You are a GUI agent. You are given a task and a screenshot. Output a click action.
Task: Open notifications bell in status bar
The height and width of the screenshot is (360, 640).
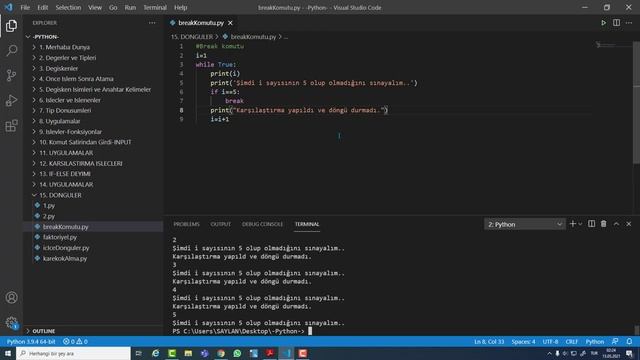[x=629, y=341]
